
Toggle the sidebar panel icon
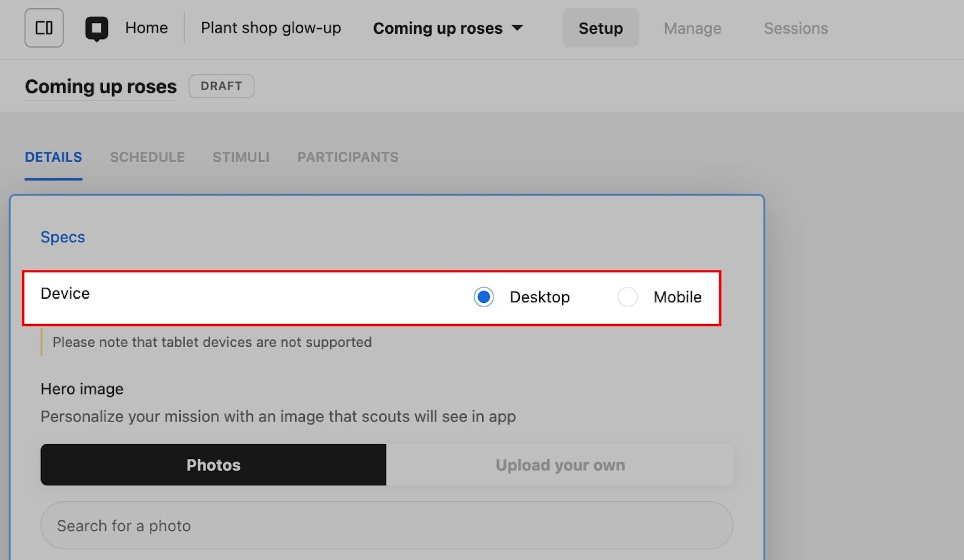[x=44, y=28]
